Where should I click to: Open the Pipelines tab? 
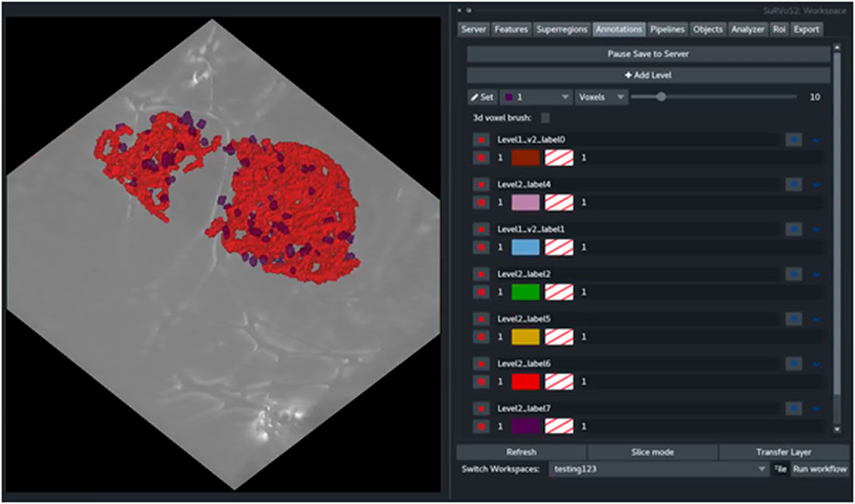(668, 30)
